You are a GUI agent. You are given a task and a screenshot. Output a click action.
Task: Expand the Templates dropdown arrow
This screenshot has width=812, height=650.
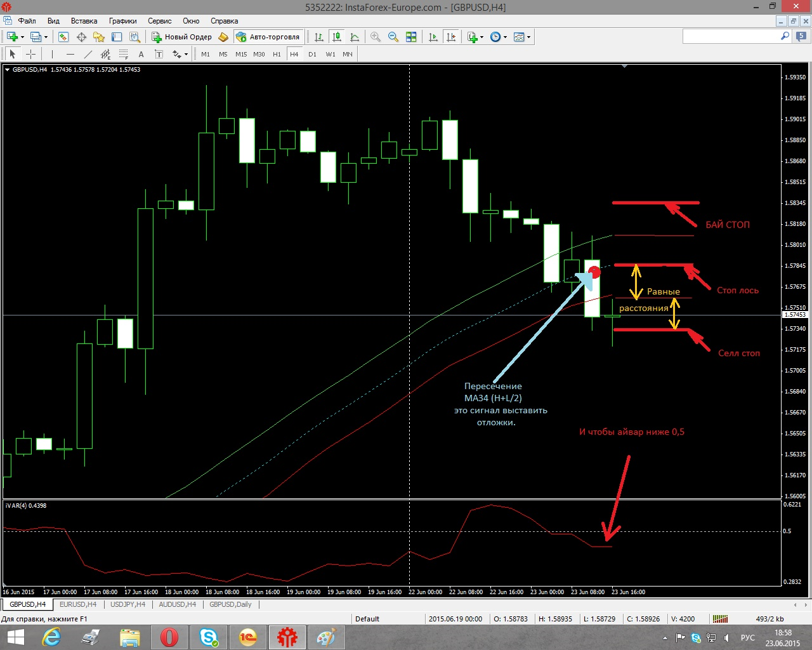coord(529,37)
